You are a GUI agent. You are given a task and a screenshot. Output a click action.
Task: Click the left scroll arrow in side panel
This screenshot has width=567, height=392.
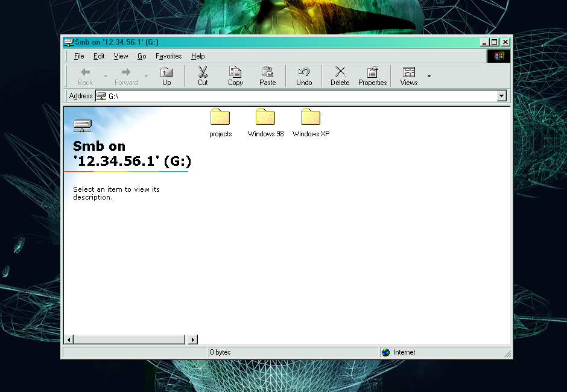click(x=69, y=340)
